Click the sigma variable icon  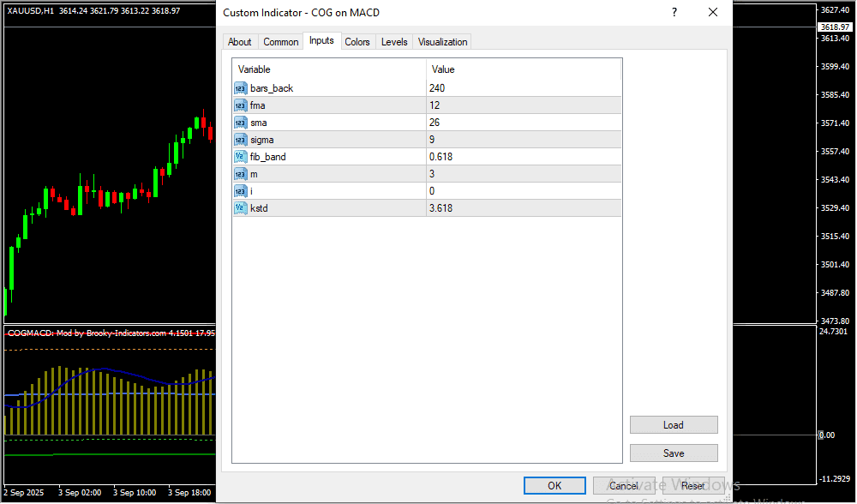[x=240, y=140]
